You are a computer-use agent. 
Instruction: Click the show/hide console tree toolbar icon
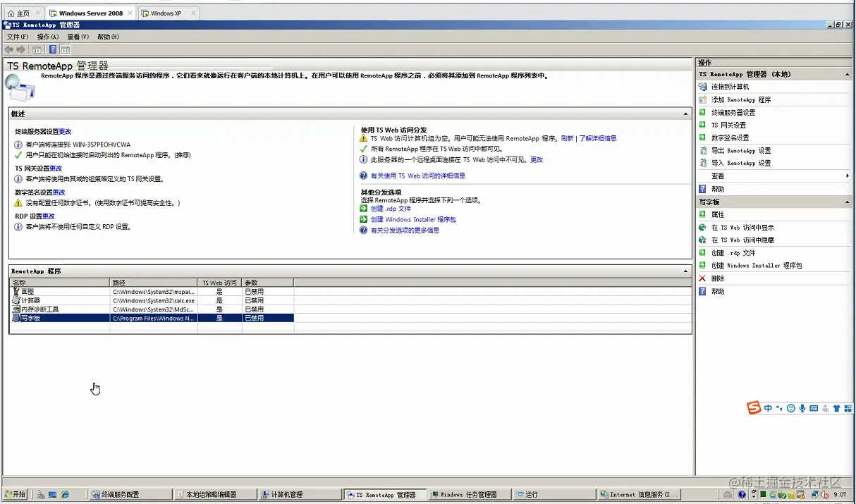[37, 49]
